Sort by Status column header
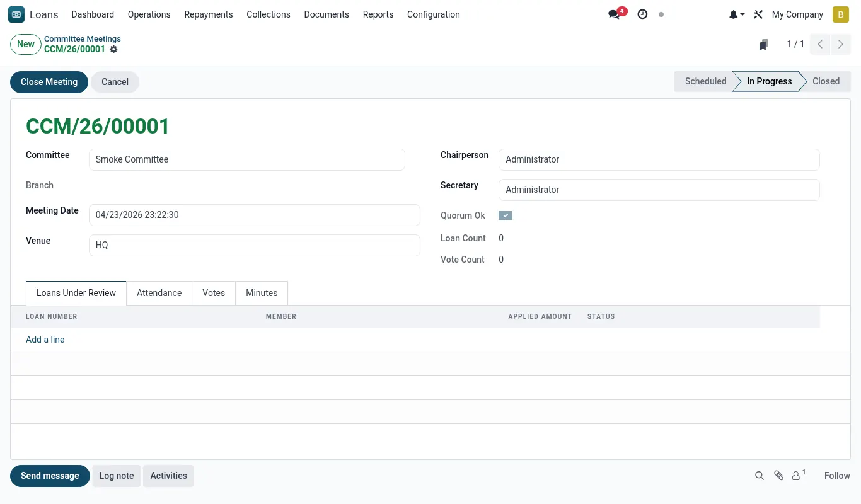Viewport: 861px width, 504px height. [x=601, y=316]
